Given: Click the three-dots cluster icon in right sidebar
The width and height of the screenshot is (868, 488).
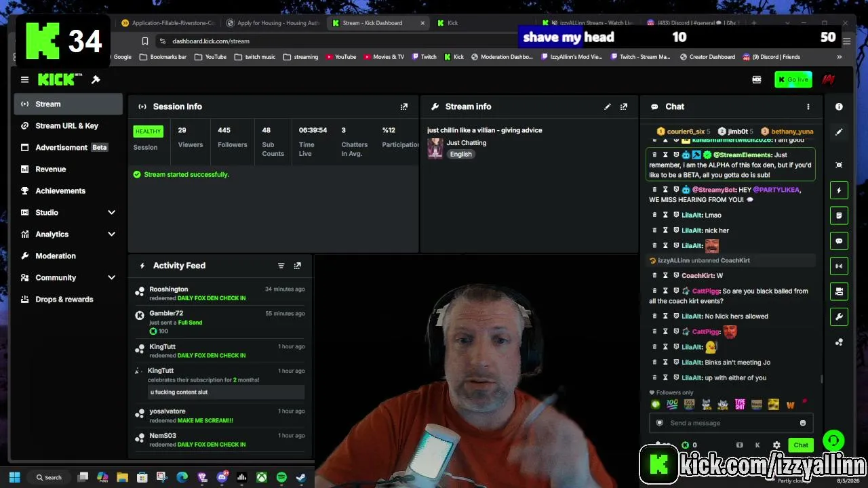Looking at the screenshot, I should (x=839, y=342).
